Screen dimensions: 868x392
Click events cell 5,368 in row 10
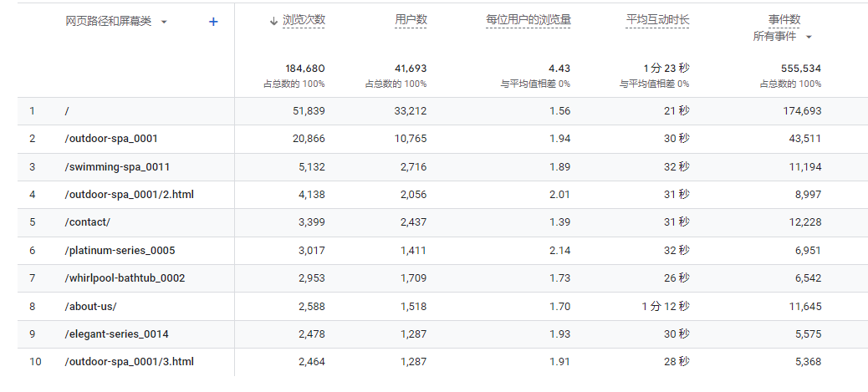click(x=809, y=362)
